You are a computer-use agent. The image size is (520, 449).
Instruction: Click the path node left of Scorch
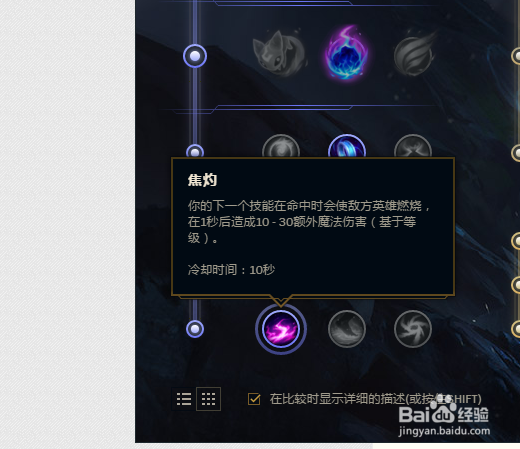195,329
